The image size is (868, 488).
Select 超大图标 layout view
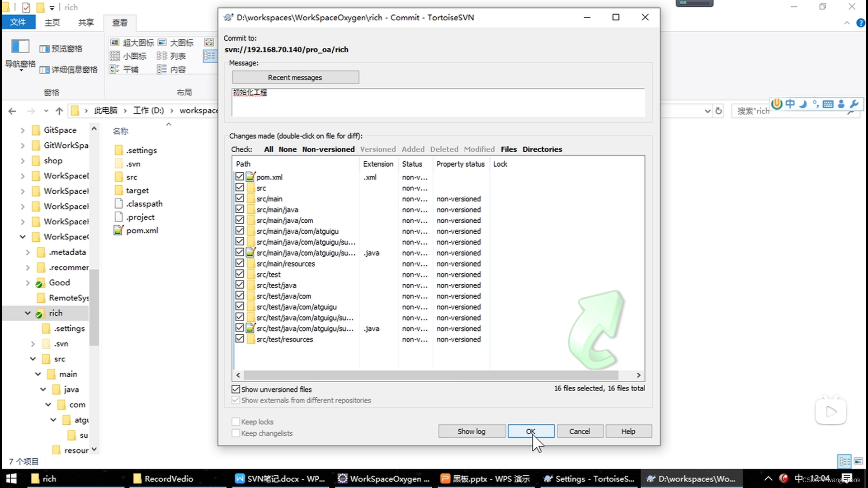[x=132, y=42]
